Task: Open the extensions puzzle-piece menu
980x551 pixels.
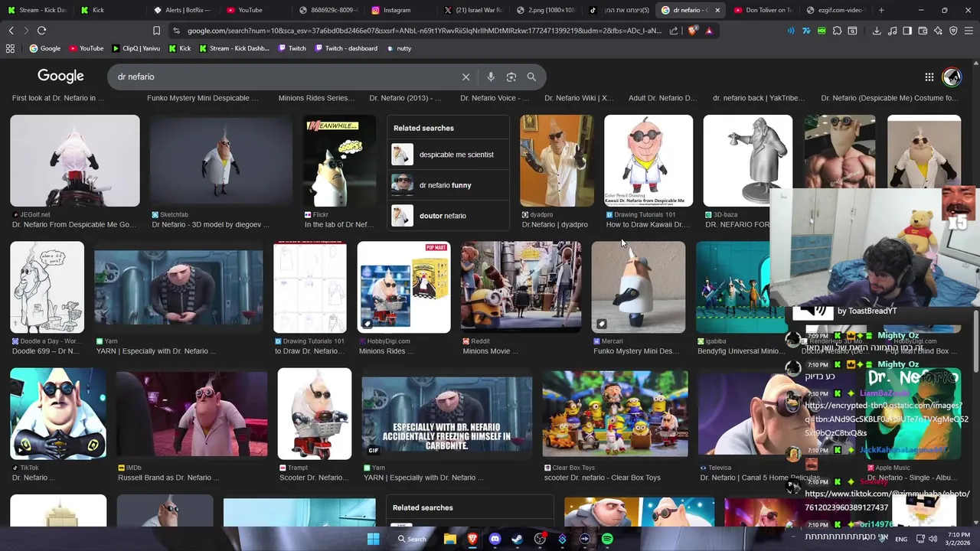Action: pos(837,31)
